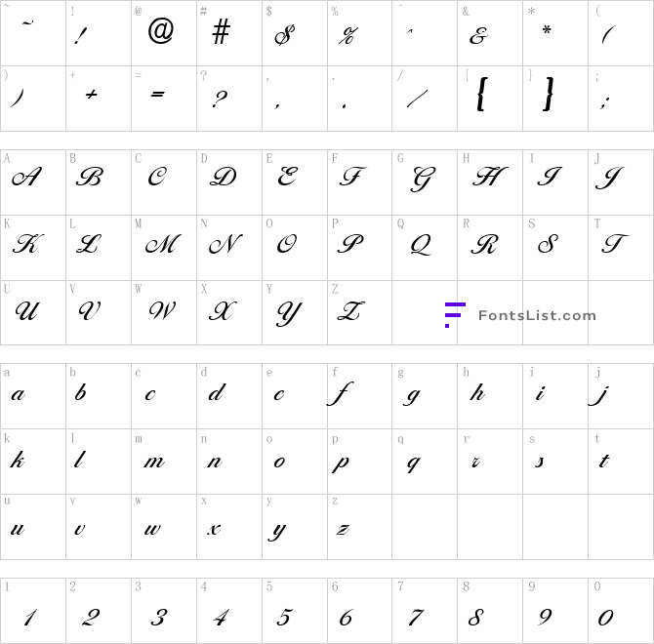Select the uppercase script Z glyph
The width and height of the screenshot is (654, 644).
pyautogui.click(x=350, y=311)
